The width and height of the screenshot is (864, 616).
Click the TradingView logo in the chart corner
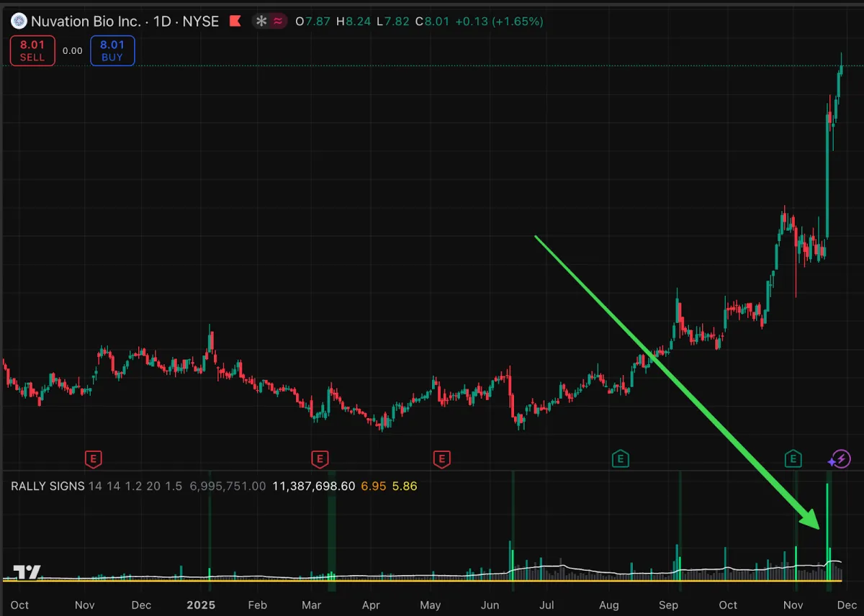tap(27, 572)
